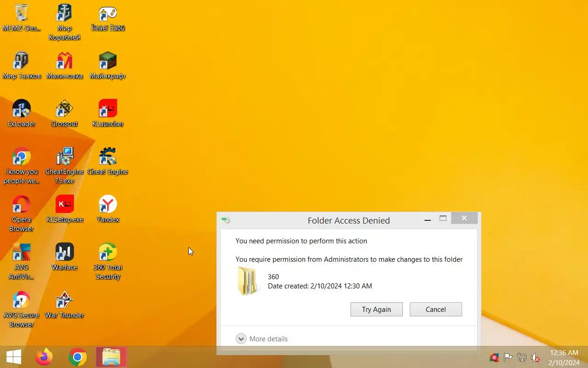The width and height of the screenshot is (588, 368).
Task: Minimize the Folder Access Denied dialog
Action: 428,219
